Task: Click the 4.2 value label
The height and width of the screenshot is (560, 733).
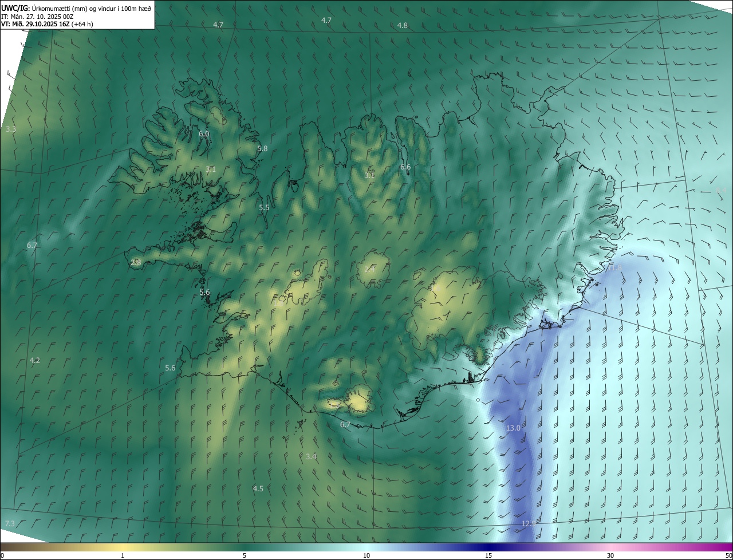Action: 35,361
